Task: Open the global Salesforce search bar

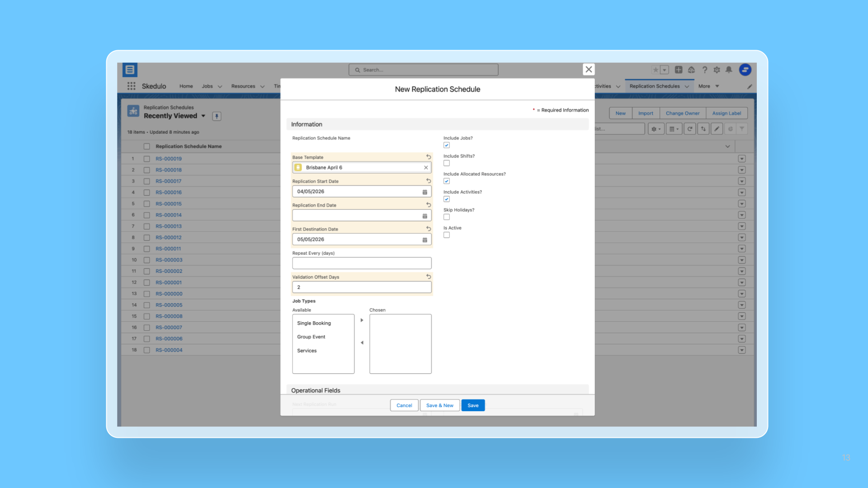Action: 423,70
